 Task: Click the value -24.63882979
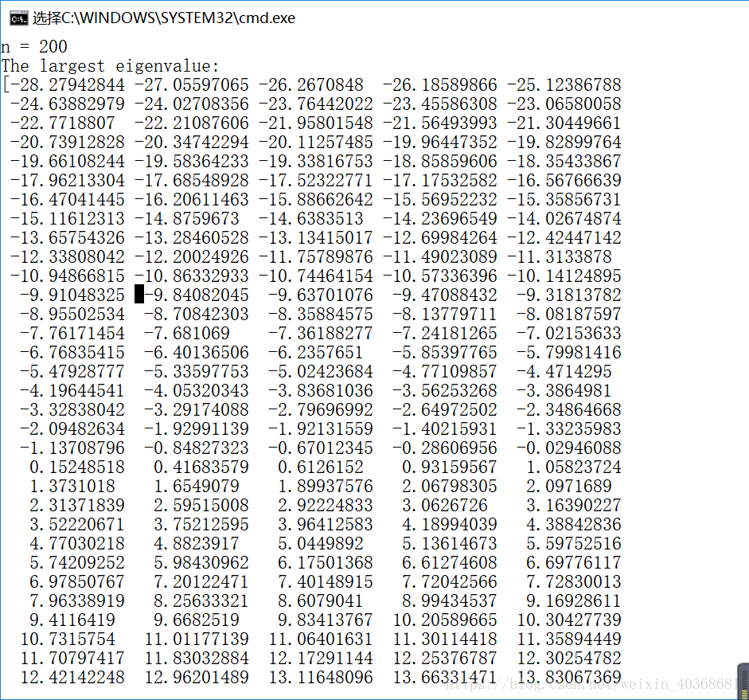click(68, 104)
